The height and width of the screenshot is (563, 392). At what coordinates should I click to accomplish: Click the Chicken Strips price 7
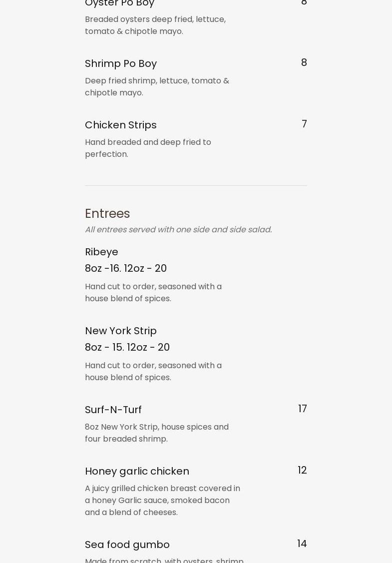304,124
